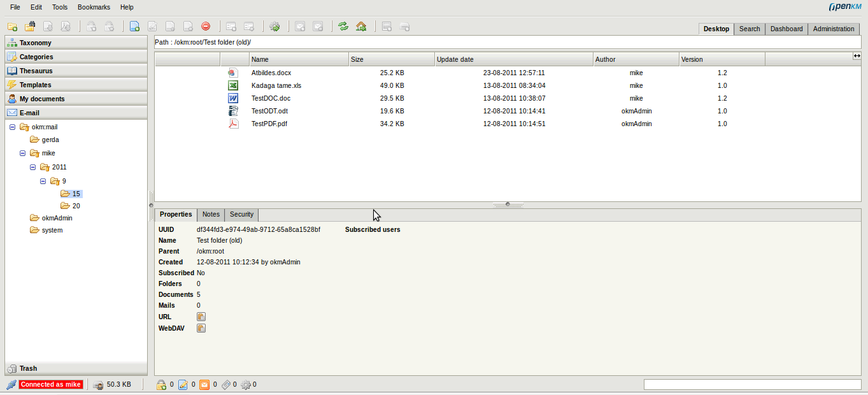Open the Tools menu
This screenshot has width=868, height=395.
[59, 7]
